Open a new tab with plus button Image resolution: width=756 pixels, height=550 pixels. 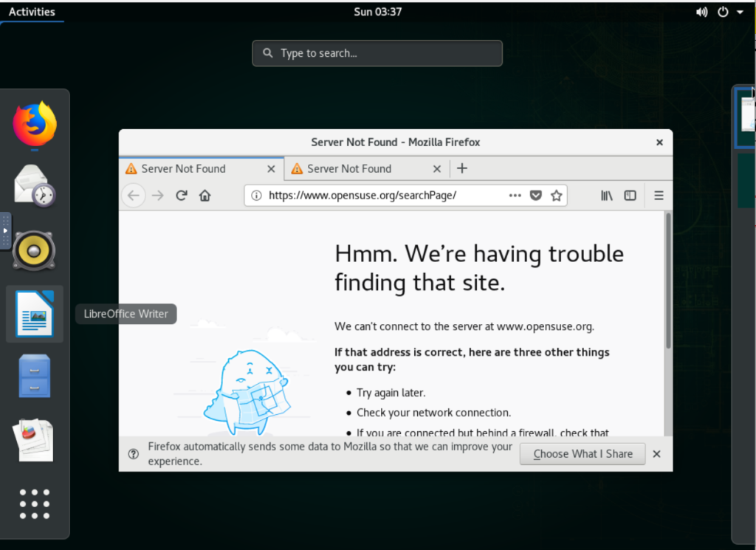[462, 168]
